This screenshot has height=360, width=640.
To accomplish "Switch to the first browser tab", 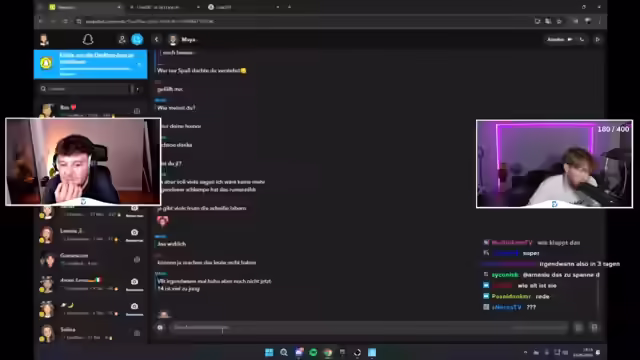I will (x=86, y=7).
